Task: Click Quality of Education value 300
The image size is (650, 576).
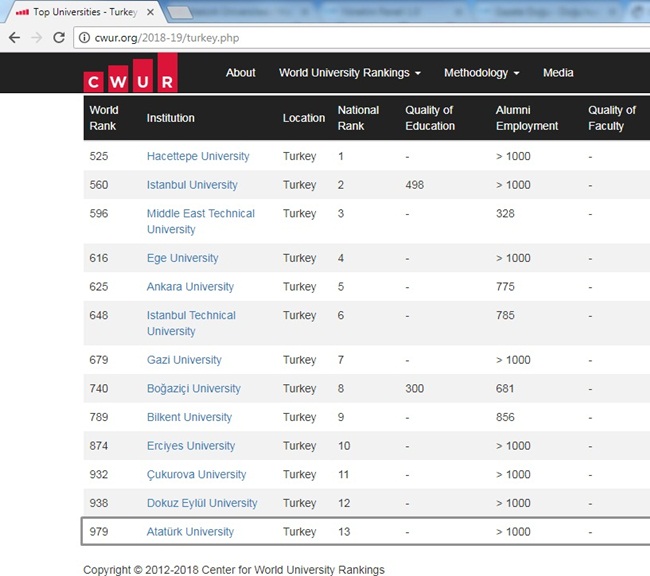Action: pyautogui.click(x=415, y=389)
